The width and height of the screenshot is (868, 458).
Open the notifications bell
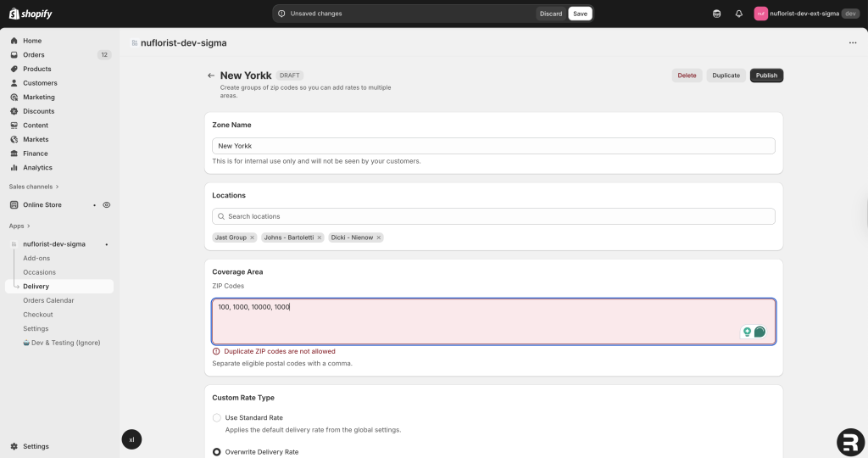point(738,14)
